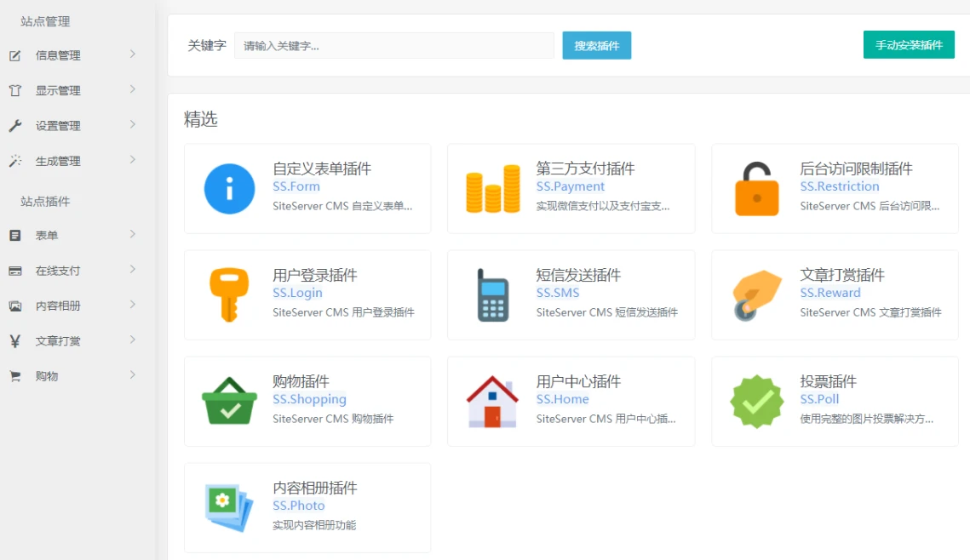Click the mobile phone icon of 短信发送插件
The height and width of the screenshot is (560, 970).
(492, 294)
